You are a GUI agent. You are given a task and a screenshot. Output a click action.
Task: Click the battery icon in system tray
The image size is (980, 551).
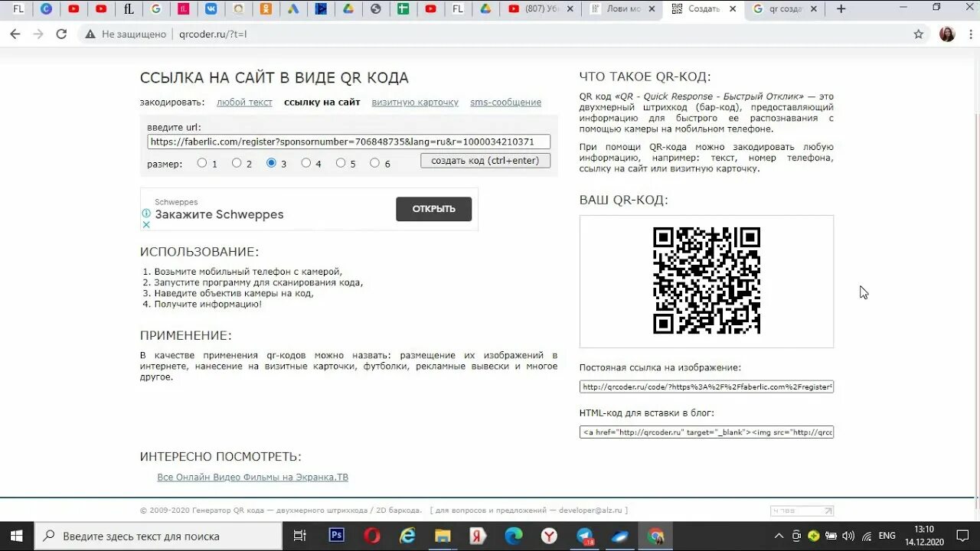pyautogui.click(x=831, y=536)
